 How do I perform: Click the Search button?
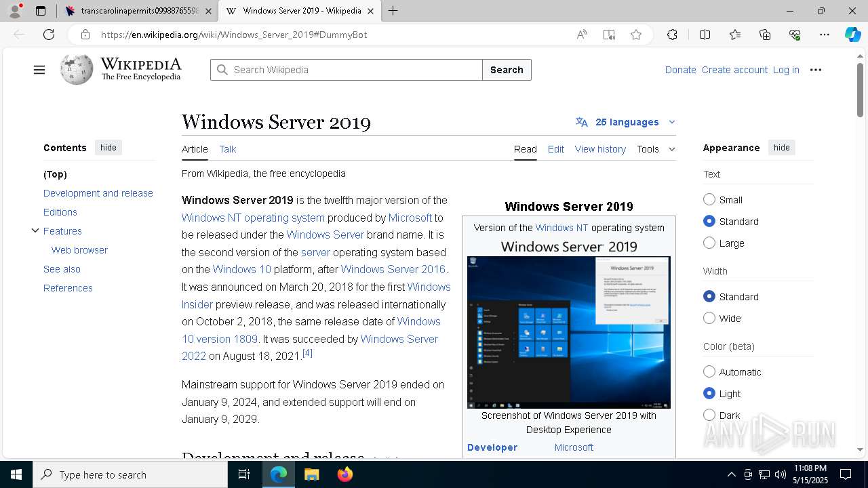point(507,70)
